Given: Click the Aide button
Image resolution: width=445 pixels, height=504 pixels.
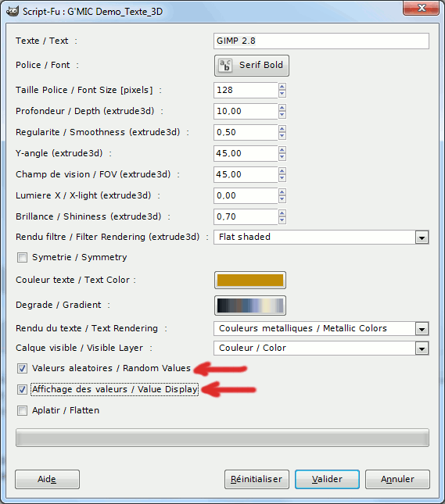Looking at the screenshot, I should 47,479.
